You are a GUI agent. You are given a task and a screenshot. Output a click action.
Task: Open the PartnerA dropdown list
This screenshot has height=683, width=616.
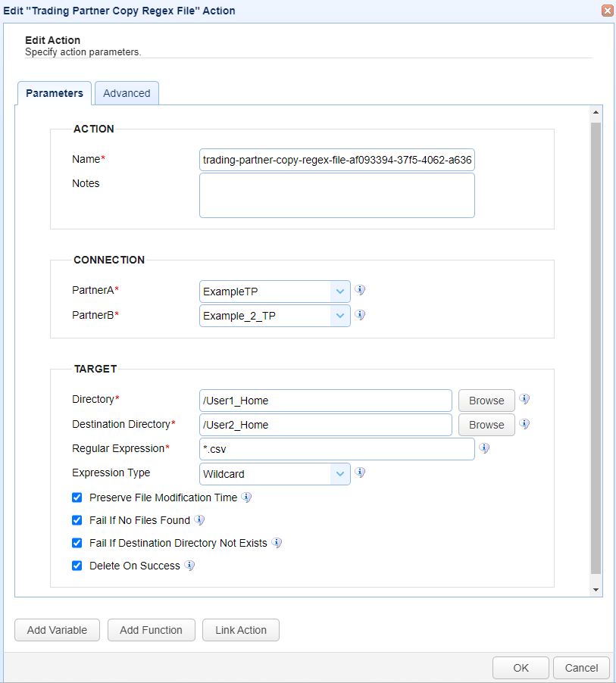click(339, 292)
